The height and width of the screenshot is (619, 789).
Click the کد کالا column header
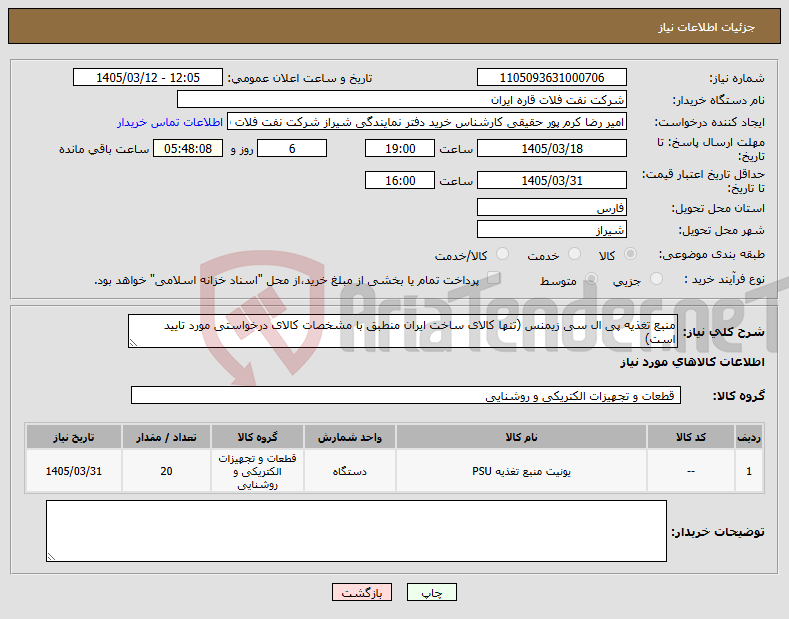coord(690,437)
